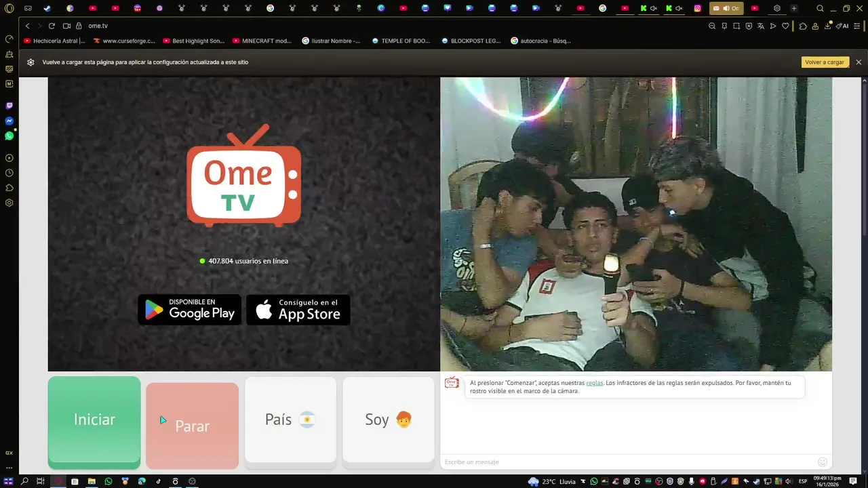The image size is (868, 488).
Task: Open sidebar settings gear icon
Action: [9, 203]
